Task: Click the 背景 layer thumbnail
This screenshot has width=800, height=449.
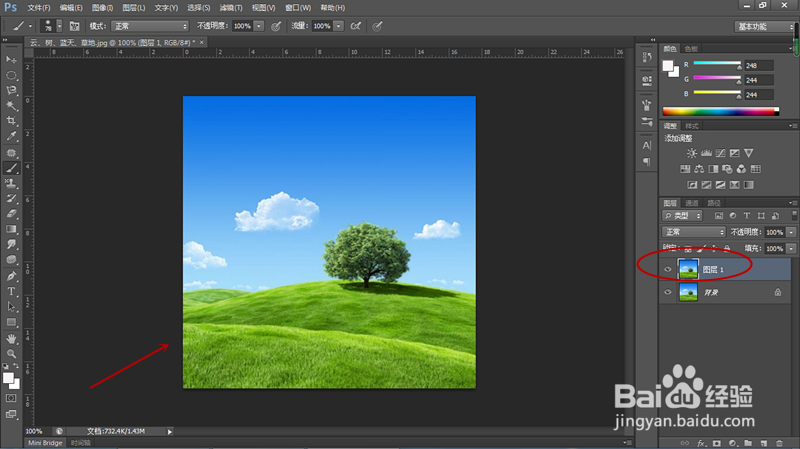Action: pos(688,292)
